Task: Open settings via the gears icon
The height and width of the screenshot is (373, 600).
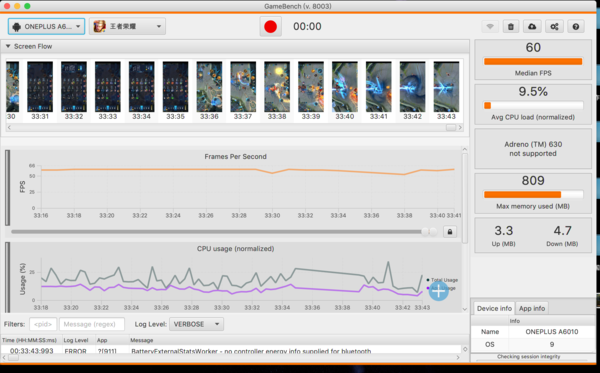Action: (x=554, y=26)
